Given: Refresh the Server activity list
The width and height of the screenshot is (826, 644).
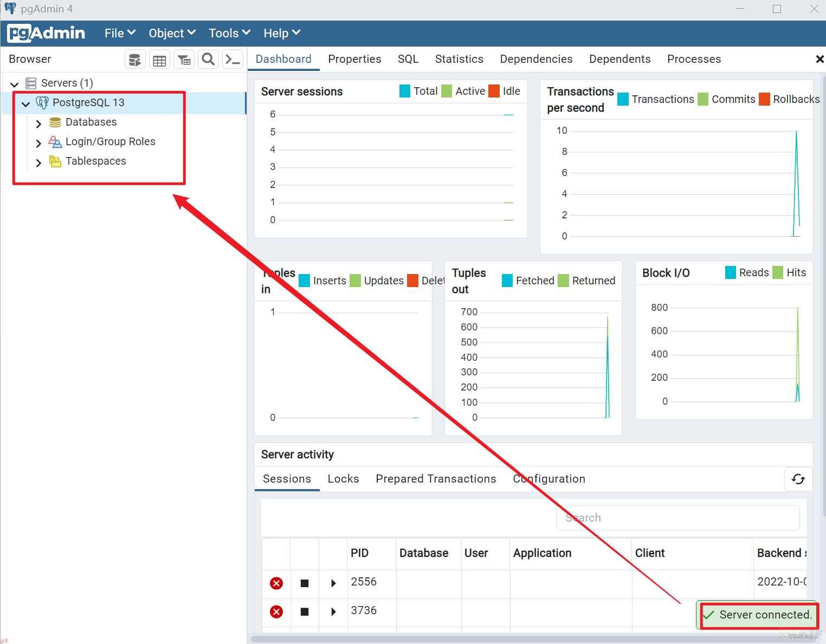Looking at the screenshot, I should click(x=798, y=479).
